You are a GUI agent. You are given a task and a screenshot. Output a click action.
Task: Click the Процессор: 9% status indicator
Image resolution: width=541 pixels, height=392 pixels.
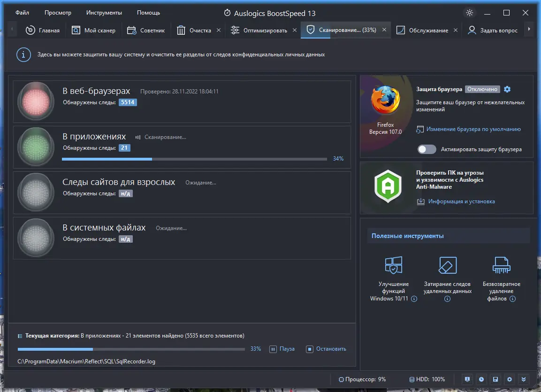point(362,379)
